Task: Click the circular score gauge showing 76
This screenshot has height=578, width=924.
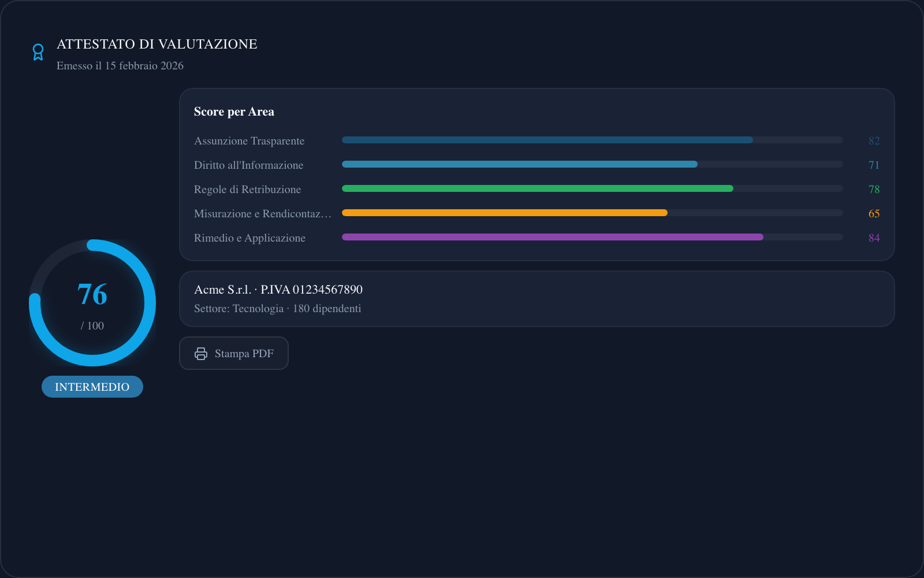Action: pyautogui.click(x=92, y=303)
